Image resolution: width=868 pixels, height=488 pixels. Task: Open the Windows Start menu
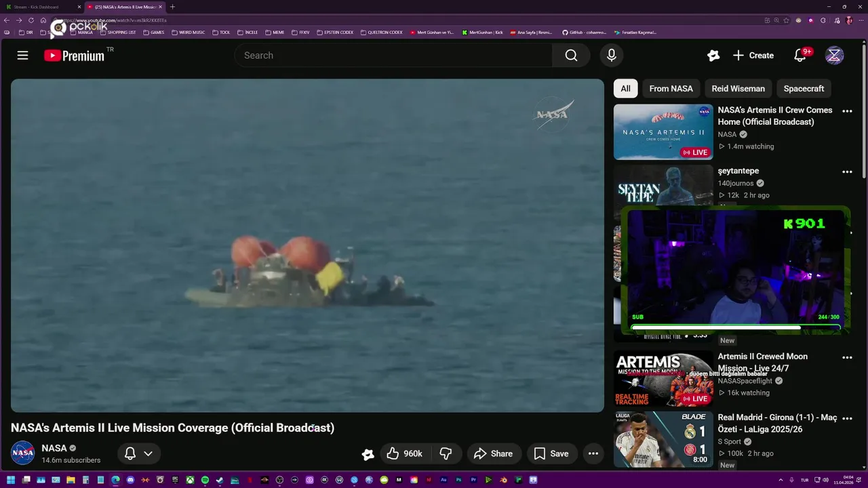(11, 481)
